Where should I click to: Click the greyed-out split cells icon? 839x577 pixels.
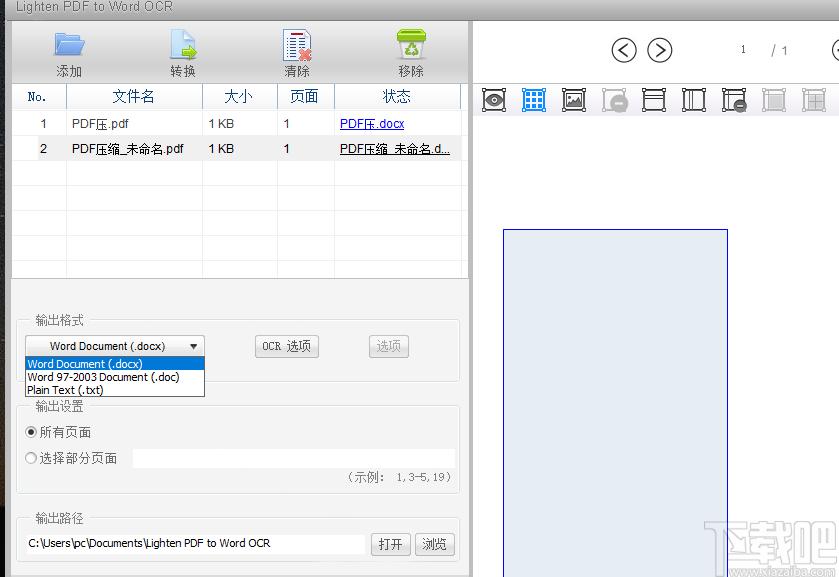813,100
